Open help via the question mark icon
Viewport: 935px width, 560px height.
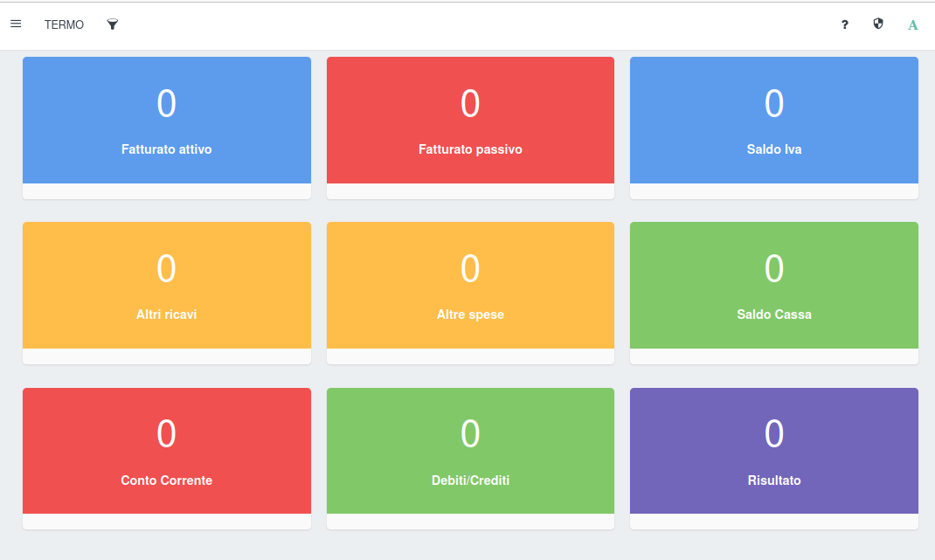pos(844,24)
